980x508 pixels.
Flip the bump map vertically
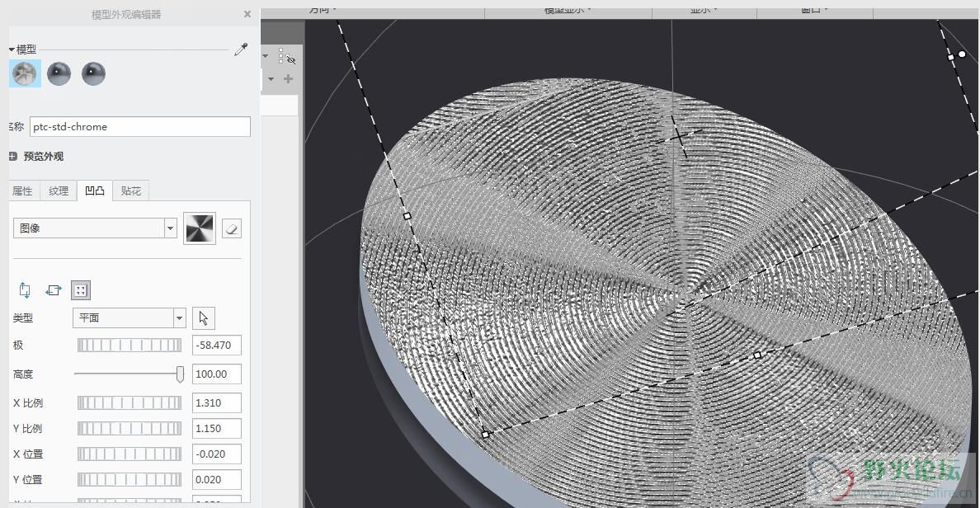(25, 290)
